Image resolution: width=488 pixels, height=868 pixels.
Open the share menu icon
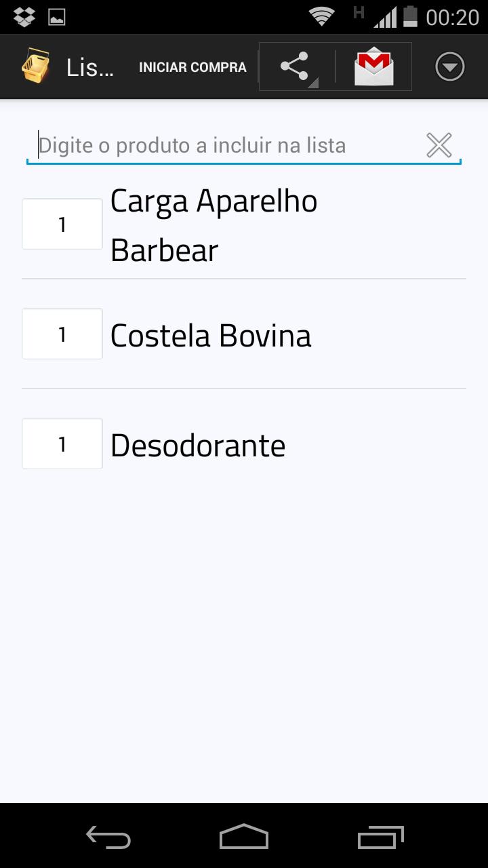(x=295, y=67)
